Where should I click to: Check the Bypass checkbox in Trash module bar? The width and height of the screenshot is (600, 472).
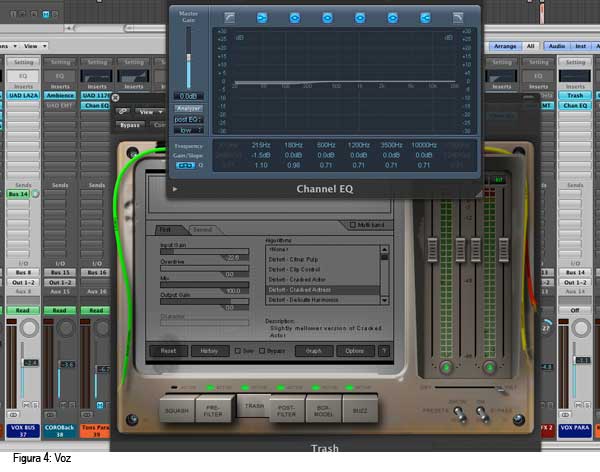coord(262,351)
